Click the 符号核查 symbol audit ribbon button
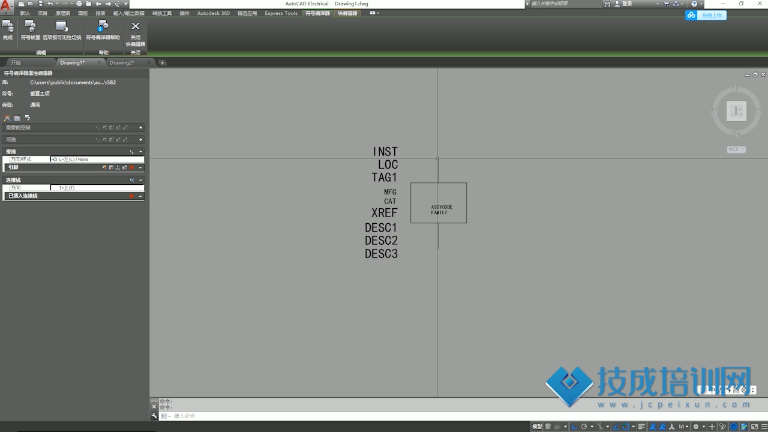768x432 pixels. point(30,29)
